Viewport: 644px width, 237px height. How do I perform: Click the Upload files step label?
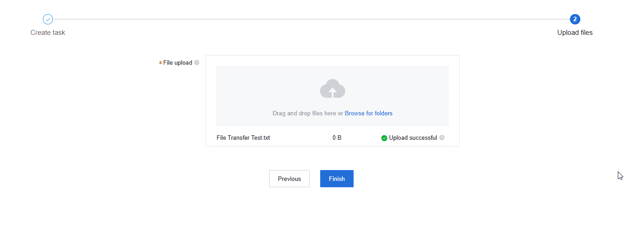tap(575, 33)
